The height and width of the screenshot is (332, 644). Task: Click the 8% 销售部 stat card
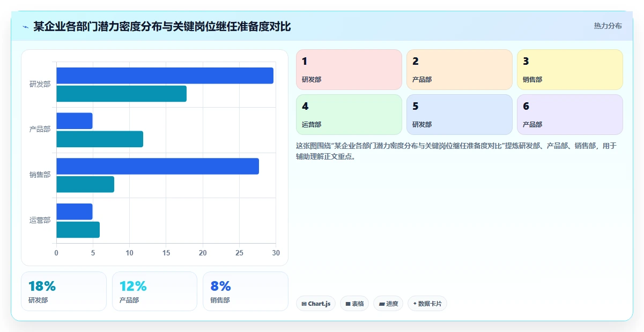246,291
